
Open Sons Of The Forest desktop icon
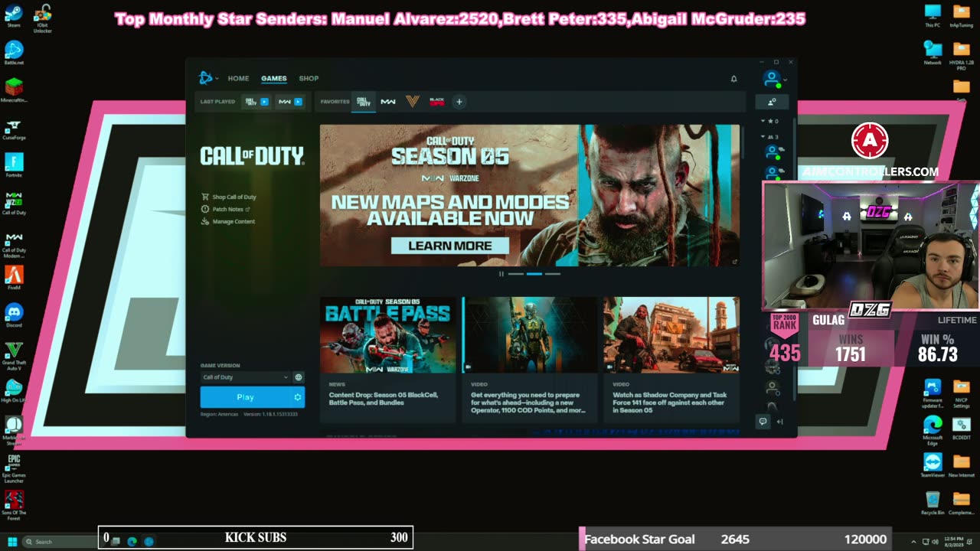click(14, 504)
